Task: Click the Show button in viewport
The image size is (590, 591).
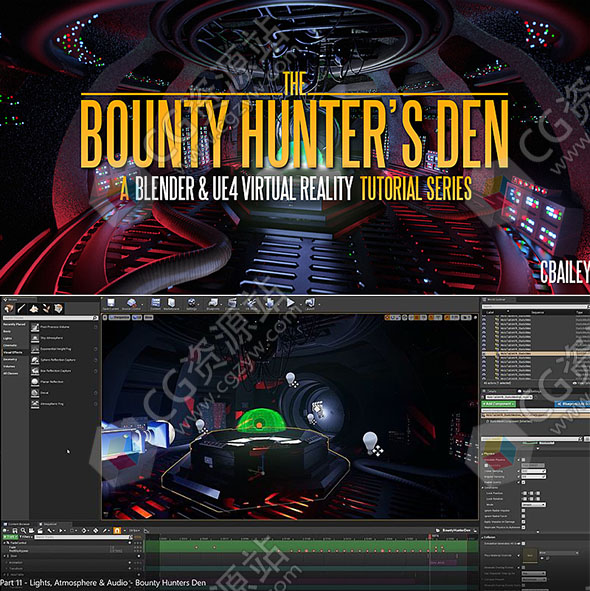Action: tap(149, 318)
